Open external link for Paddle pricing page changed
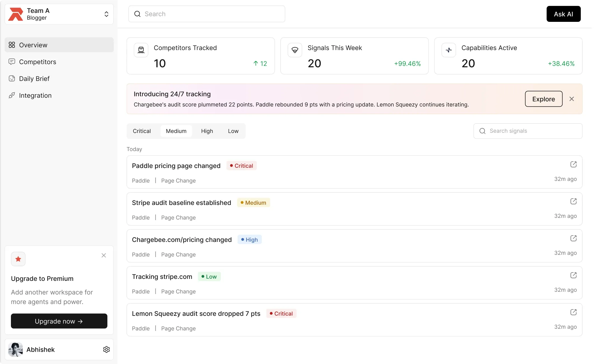 [573, 164]
